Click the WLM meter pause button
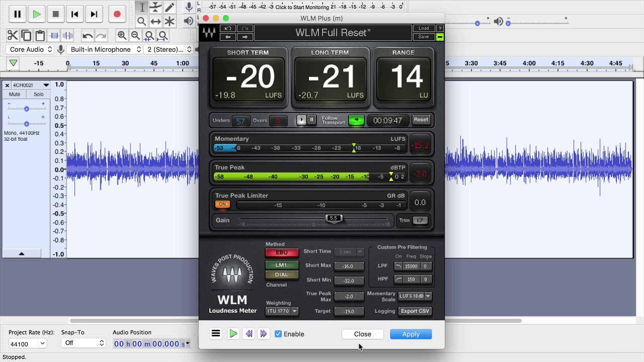 click(x=311, y=120)
